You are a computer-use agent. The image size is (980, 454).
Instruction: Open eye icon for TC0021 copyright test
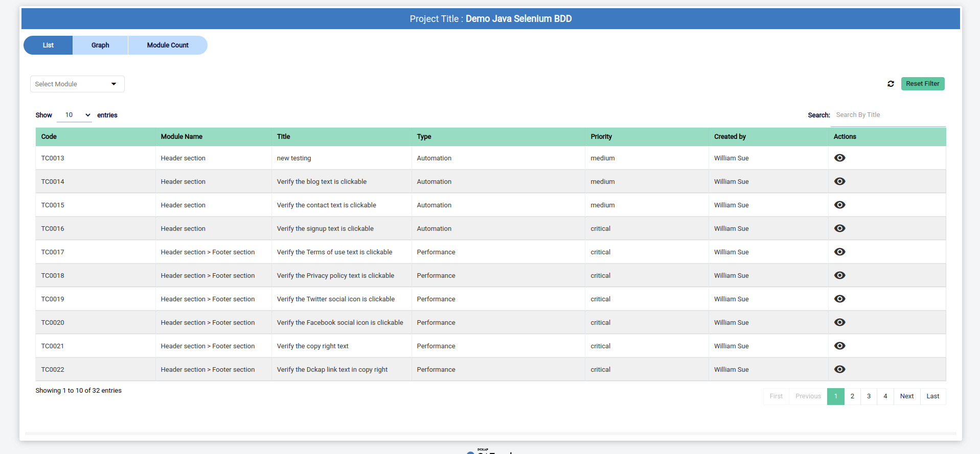(x=839, y=346)
